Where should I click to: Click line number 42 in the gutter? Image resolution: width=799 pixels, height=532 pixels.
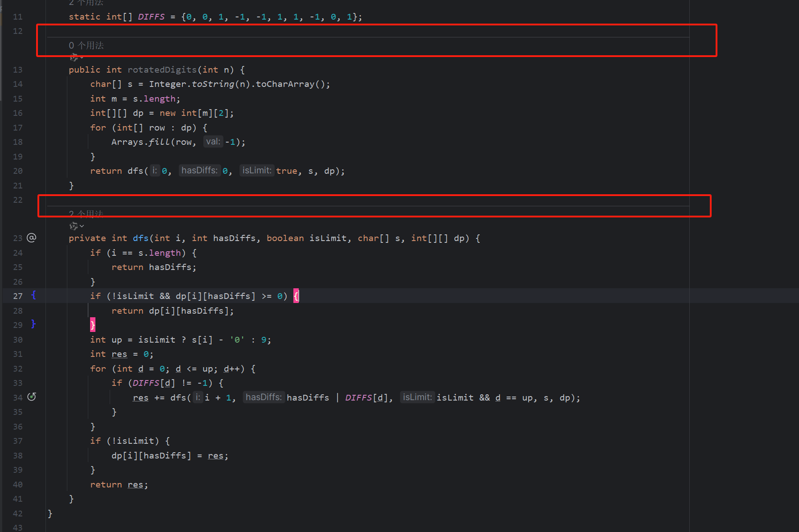[18, 514]
